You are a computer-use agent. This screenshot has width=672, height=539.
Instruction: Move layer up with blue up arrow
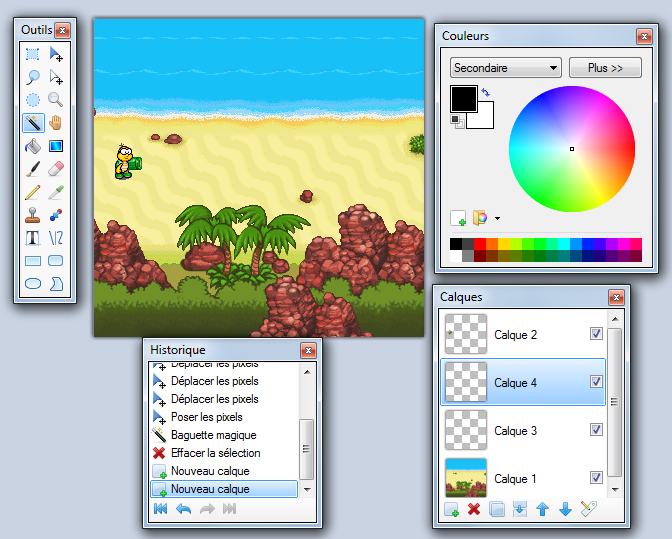(542, 509)
